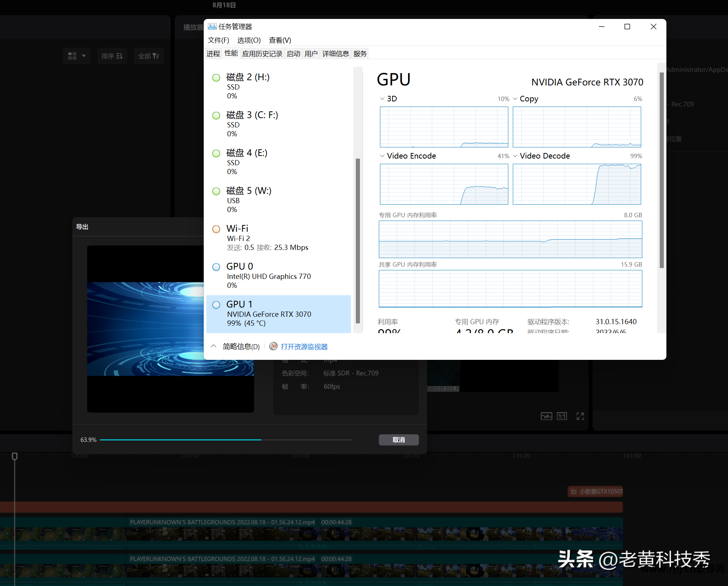Select Disk 4 (E:) status circle

point(216,153)
